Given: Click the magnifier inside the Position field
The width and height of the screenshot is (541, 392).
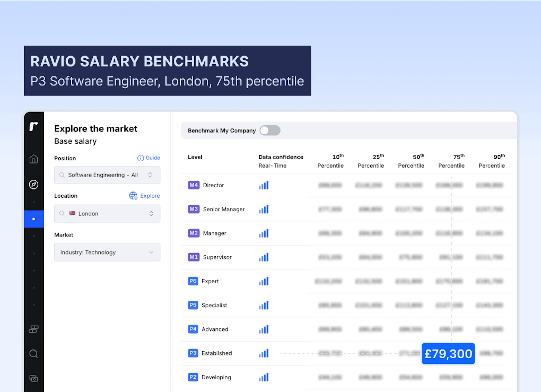Looking at the screenshot, I should (62, 175).
